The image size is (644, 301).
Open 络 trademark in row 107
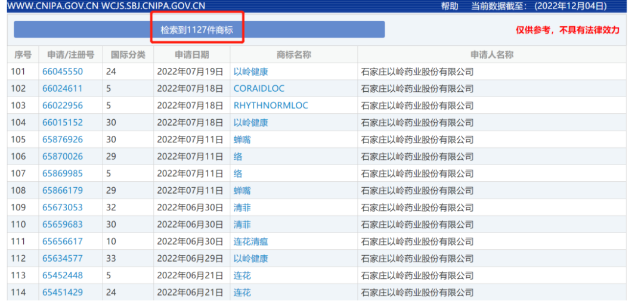click(238, 173)
